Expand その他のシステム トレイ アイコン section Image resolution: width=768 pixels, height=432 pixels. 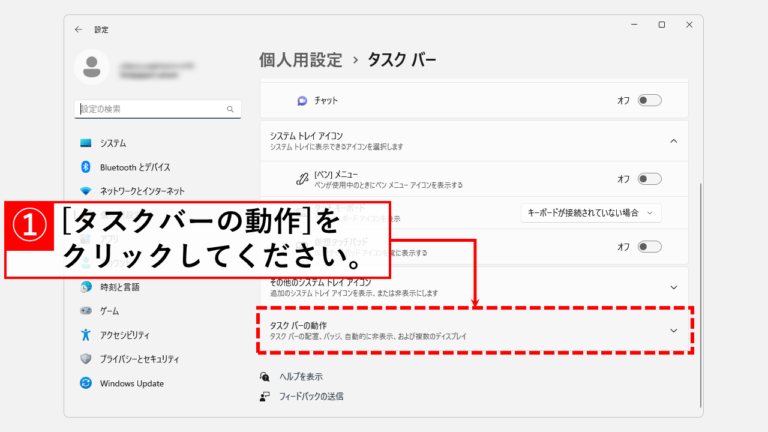(x=674, y=288)
